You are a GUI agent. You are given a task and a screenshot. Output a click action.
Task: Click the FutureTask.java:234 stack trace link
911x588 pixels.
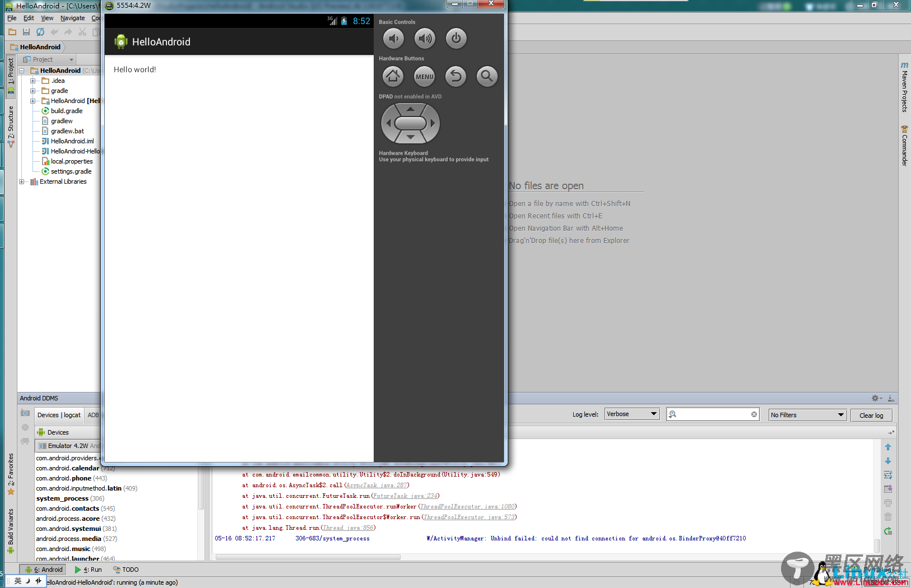405,496
